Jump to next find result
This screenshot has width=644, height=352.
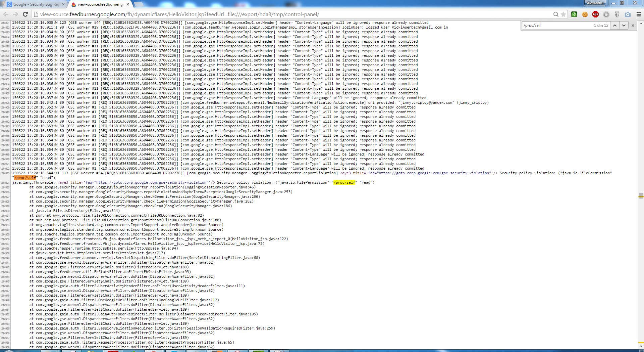[624, 26]
